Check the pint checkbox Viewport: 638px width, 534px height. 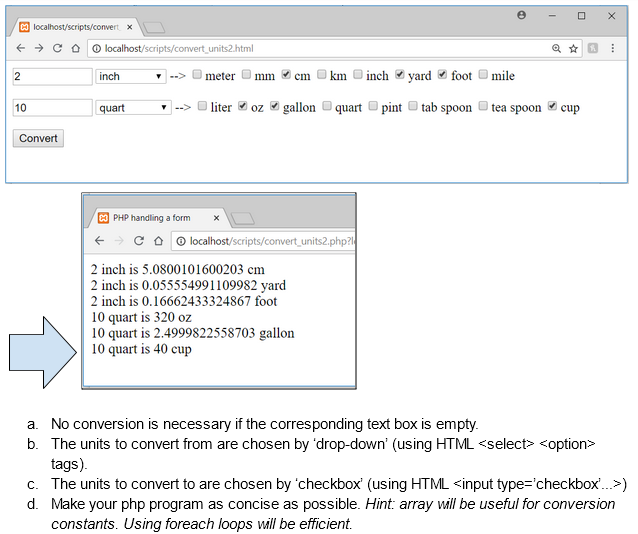tap(373, 106)
